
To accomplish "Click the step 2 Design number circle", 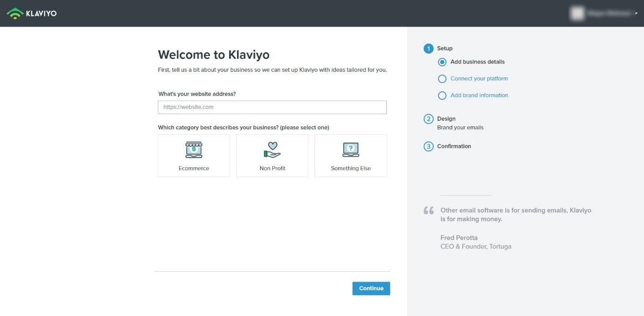I will (x=428, y=119).
